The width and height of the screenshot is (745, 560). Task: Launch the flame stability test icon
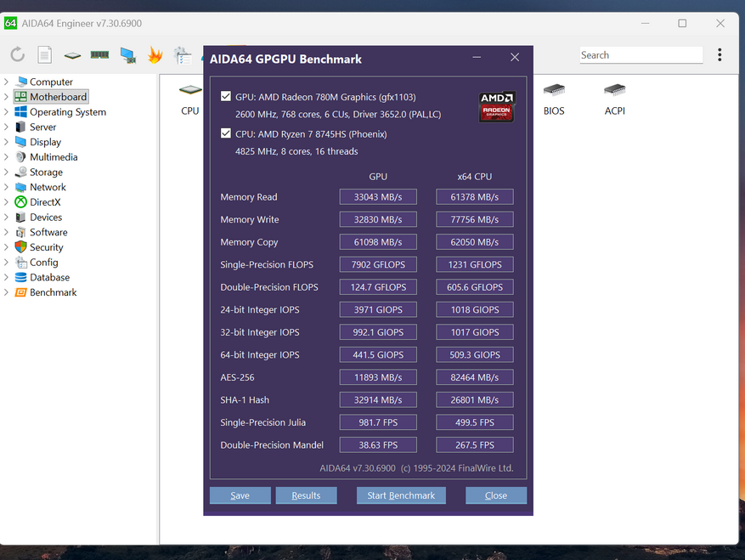click(x=155, y=55)
